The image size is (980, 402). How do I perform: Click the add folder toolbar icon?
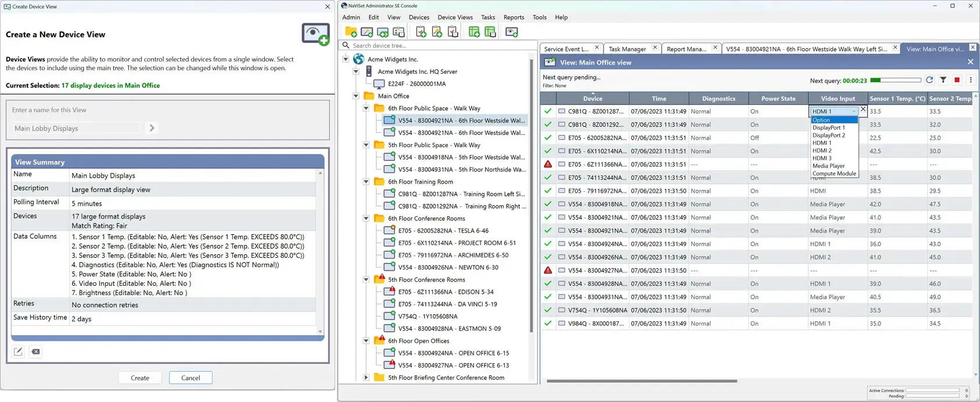tap(351, 32)
